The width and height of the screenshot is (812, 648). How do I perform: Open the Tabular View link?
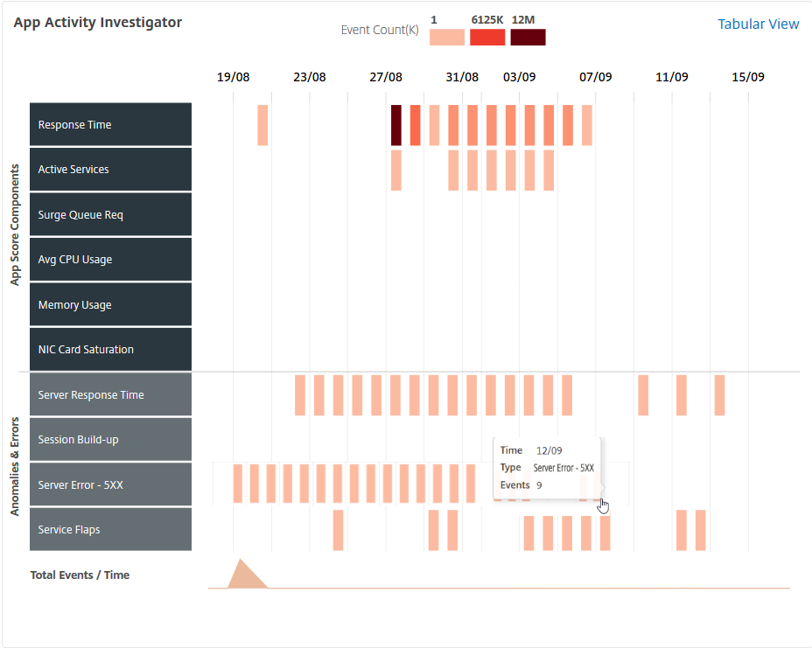[758, 24]
